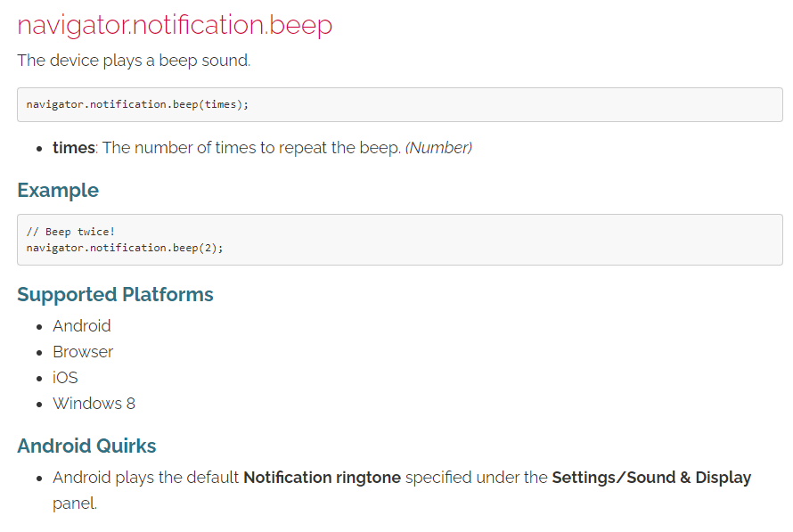The image size is (793, 532).
Task: Click the navigator.notification.beep(2); code line
Action: pyautogui.click(x=125, y=248)
